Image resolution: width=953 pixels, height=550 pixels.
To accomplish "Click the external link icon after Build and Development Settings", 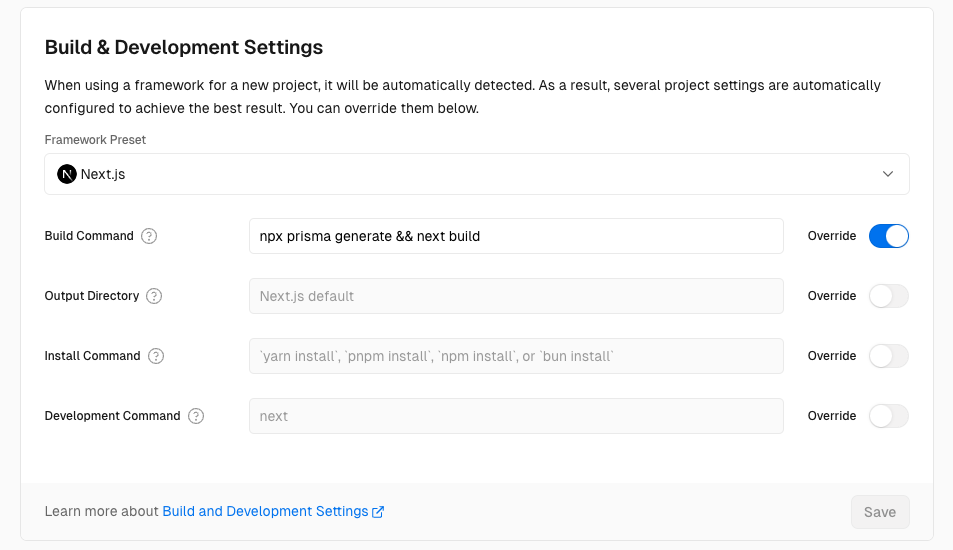I will tap(378, 512).
